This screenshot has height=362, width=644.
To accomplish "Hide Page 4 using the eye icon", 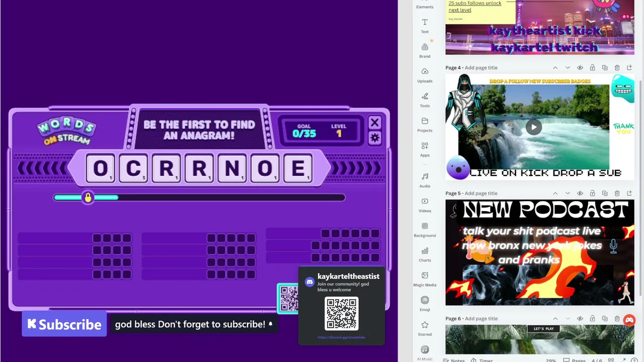I will point(580,67).
